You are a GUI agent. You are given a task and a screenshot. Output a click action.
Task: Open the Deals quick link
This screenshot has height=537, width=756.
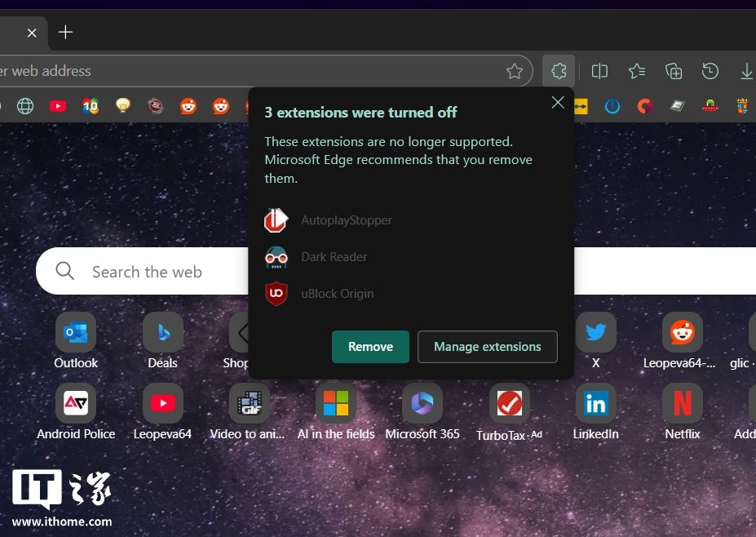click(162, 341)
